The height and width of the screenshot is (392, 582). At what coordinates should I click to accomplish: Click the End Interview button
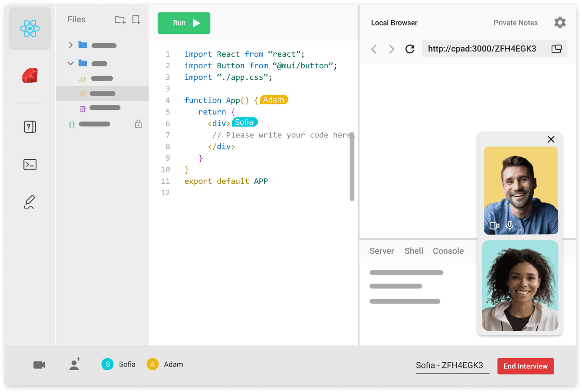tap(525, 366)
